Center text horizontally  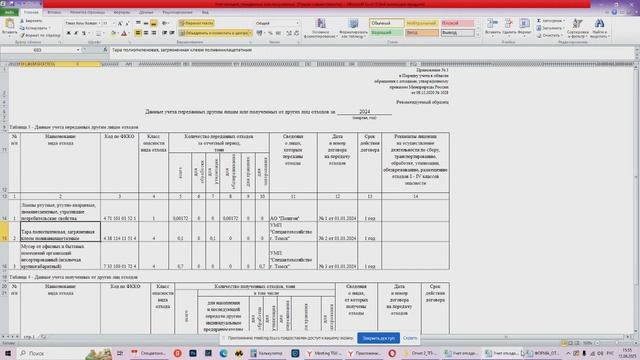click(146, 33)
